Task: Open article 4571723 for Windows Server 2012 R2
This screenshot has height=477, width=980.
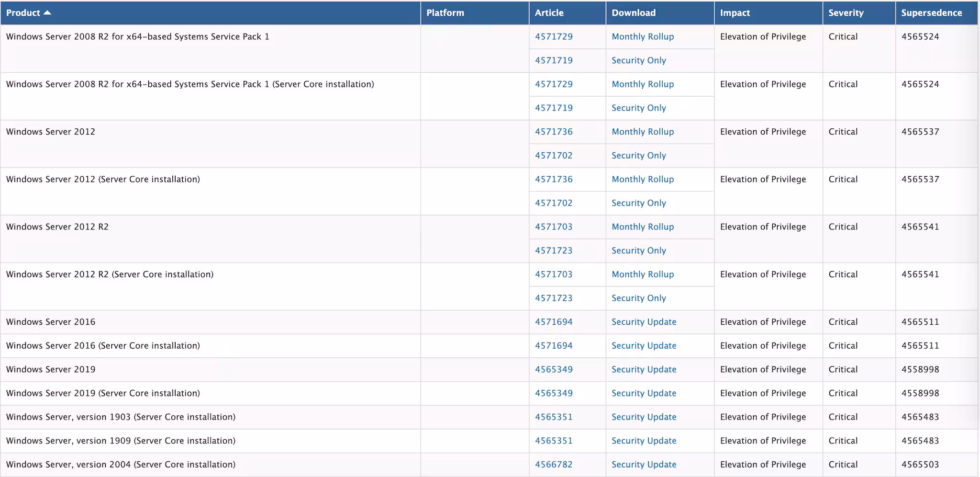Action: tap(554, 250)
